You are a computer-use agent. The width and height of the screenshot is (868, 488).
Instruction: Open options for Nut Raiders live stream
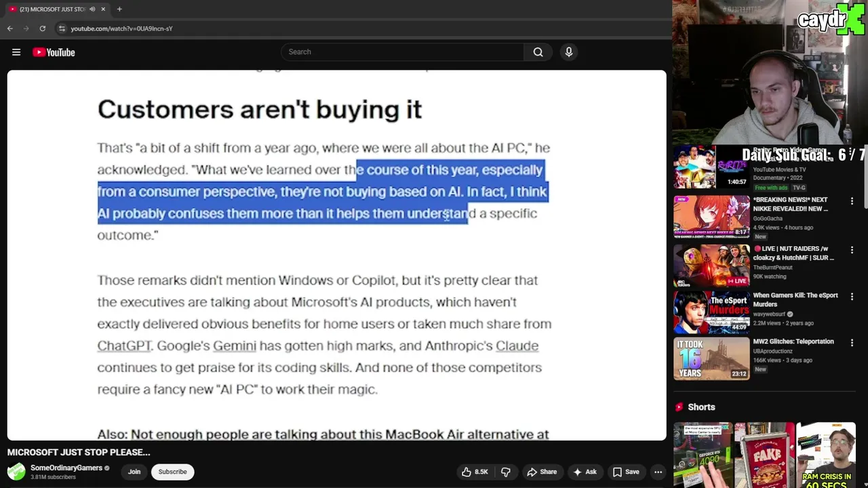click(x=852, y=250)
